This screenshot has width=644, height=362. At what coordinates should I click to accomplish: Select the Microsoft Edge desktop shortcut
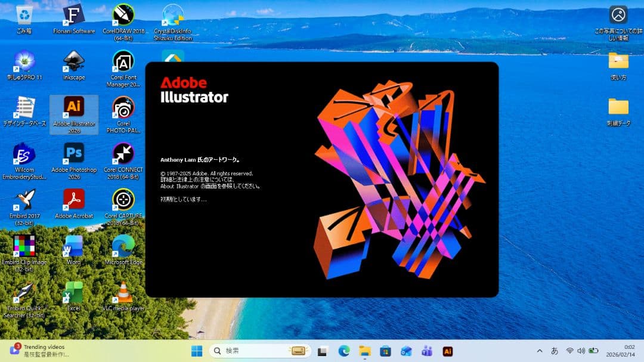point(123,246)
